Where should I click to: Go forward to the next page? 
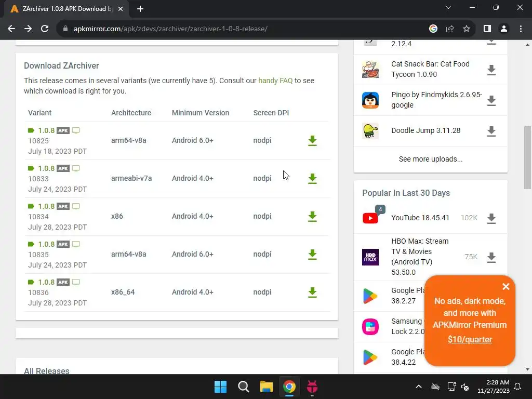[x=28, y=29]
